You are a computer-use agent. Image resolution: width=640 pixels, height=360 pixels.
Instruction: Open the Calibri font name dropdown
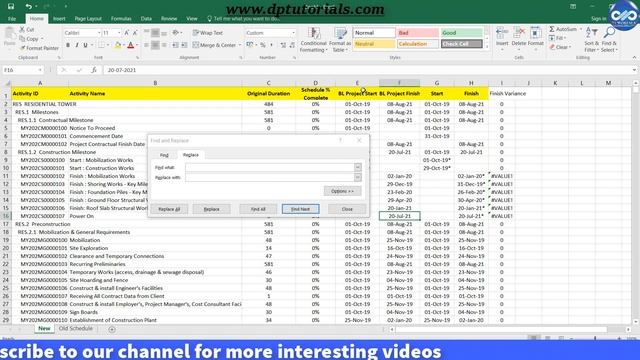pos(99,33)
